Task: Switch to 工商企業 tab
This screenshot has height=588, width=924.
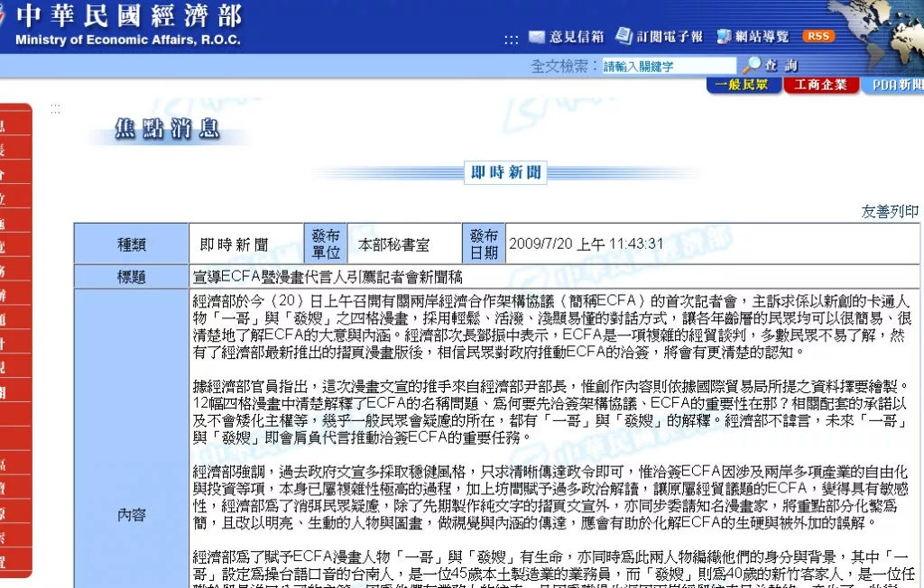Action: point(819,86)
